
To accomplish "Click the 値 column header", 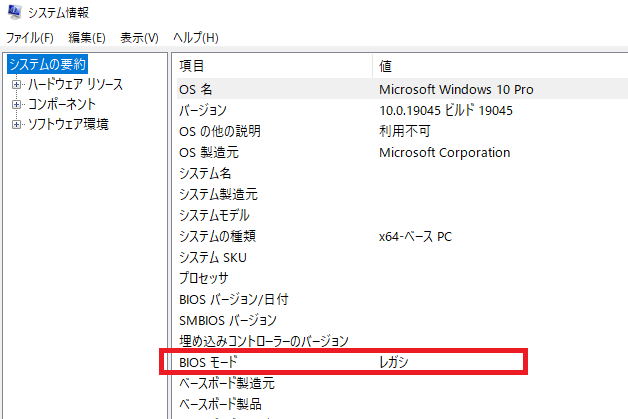I will [500, 66].
